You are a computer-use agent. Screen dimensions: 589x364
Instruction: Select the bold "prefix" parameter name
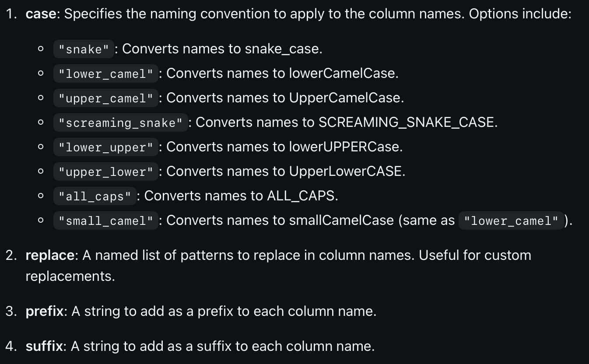[45, 311]
